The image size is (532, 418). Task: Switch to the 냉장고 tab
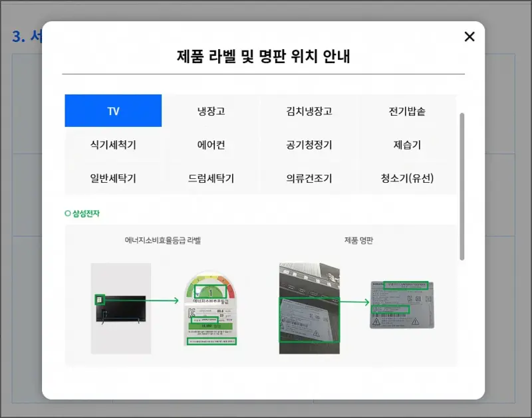211,111
